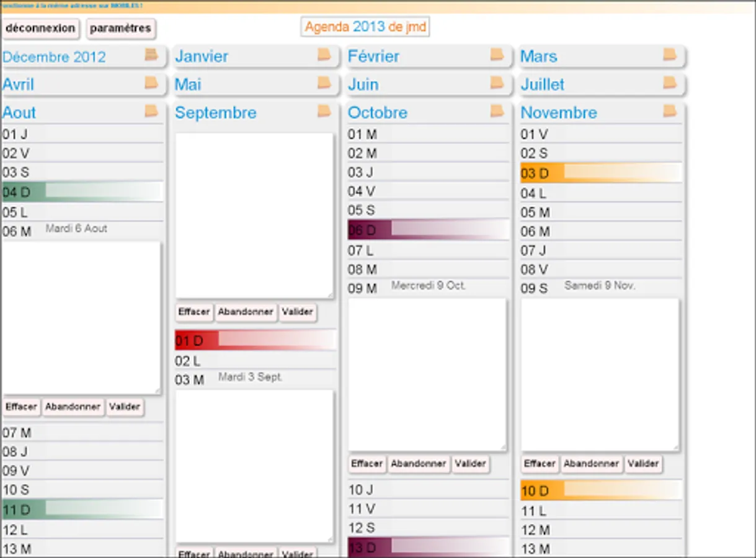Click Valider under Mardi 6 Aout note

click(125, 407)
